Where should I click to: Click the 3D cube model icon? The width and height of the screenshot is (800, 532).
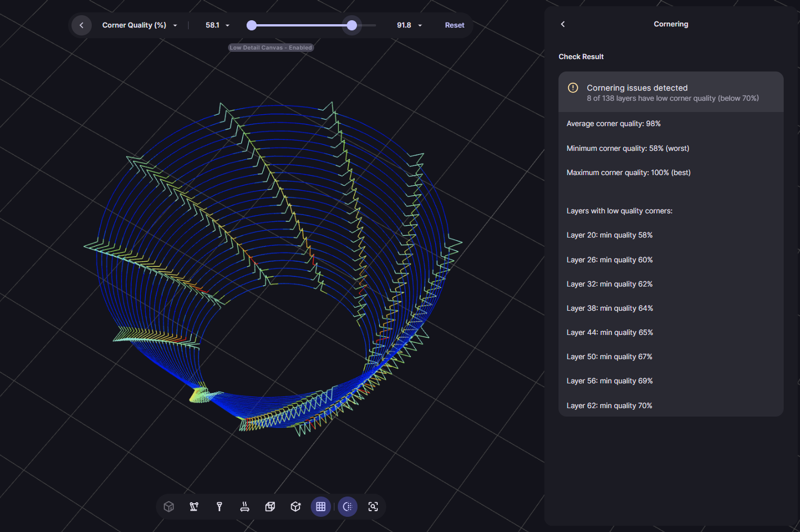point(168,507)
